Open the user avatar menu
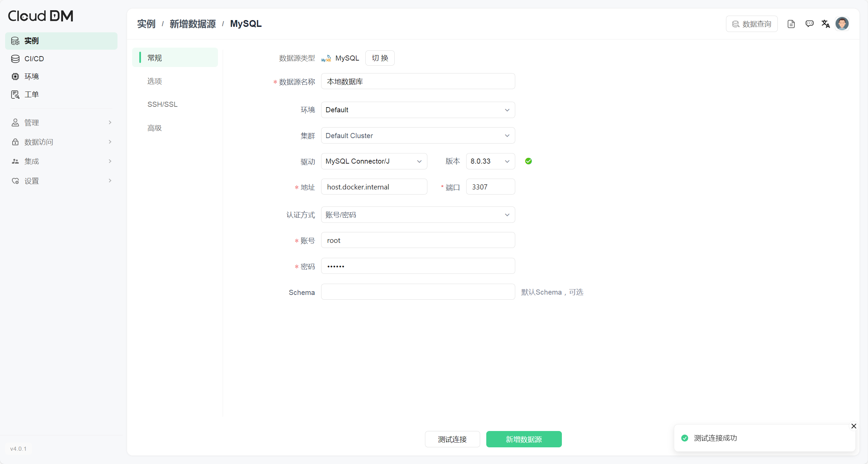The height and width of the screenshot is (464, 868). coord(842,24)
